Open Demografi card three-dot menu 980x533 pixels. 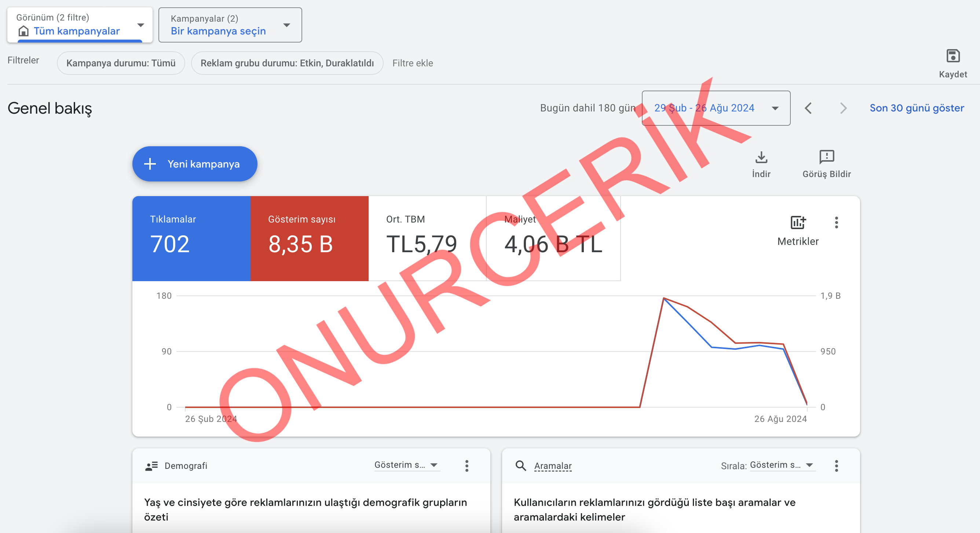click(467, 466)
